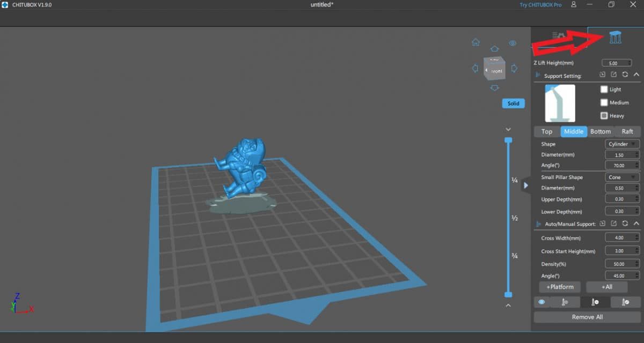Open the Small Pillar Shape Cone dropdown
Screen dimensions: 644x343
(x=621, y=177)
